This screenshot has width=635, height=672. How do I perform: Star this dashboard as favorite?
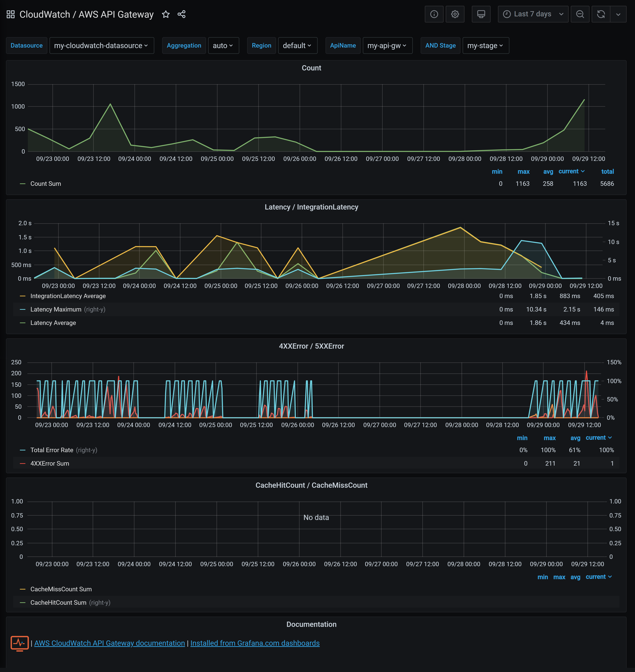pos(165,14)
